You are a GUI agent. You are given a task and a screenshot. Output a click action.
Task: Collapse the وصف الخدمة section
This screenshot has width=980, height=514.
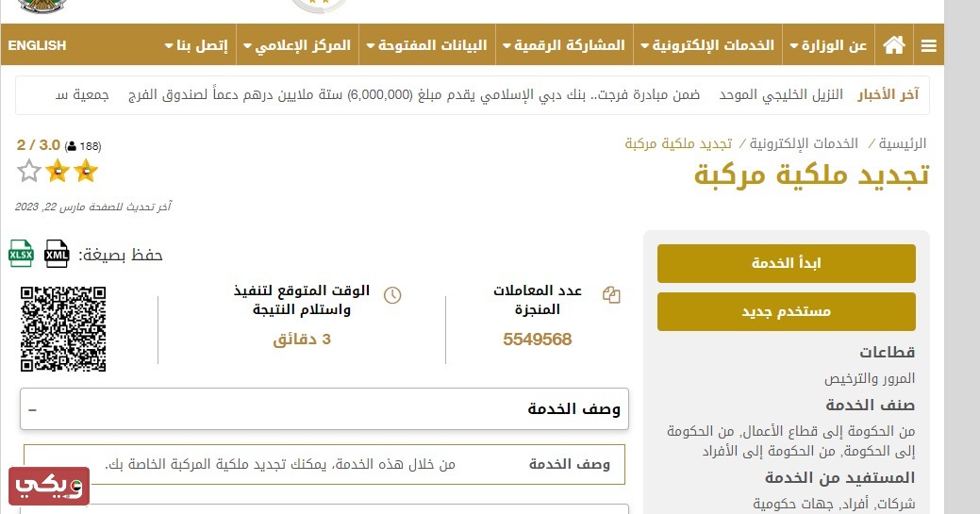(324, 409)
